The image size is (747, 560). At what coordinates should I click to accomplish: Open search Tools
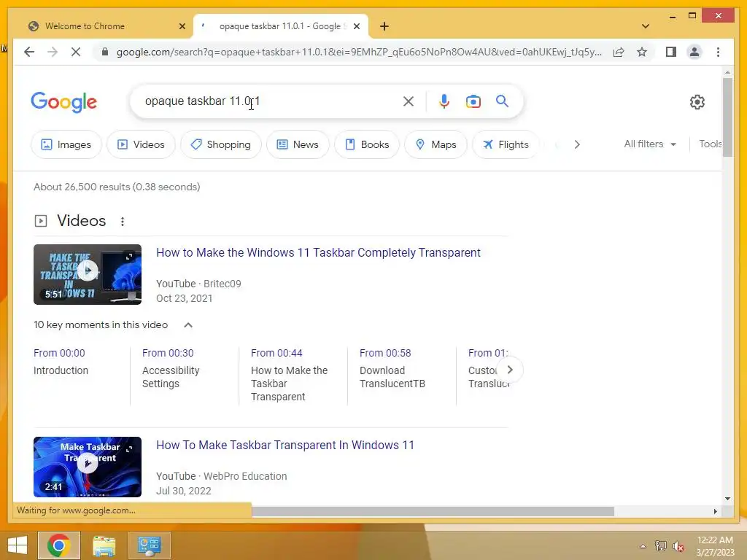click(x=710, y=144)
